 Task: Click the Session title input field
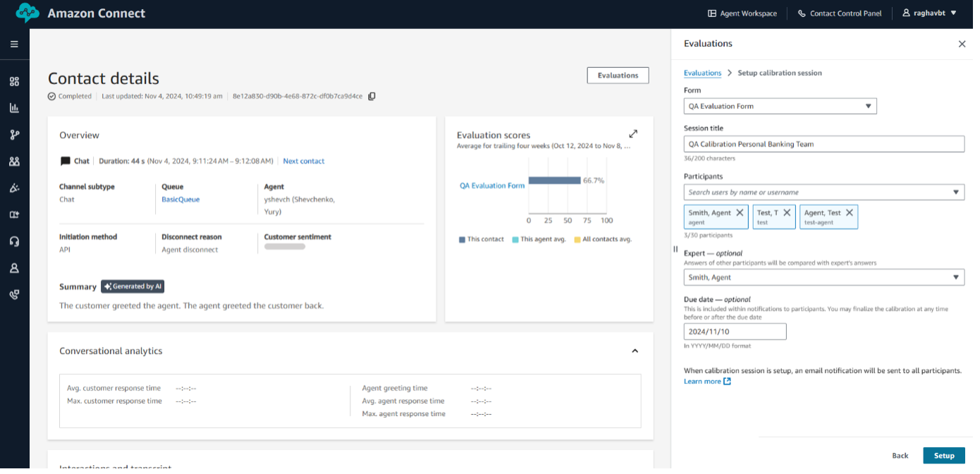(x=823, y=144)
